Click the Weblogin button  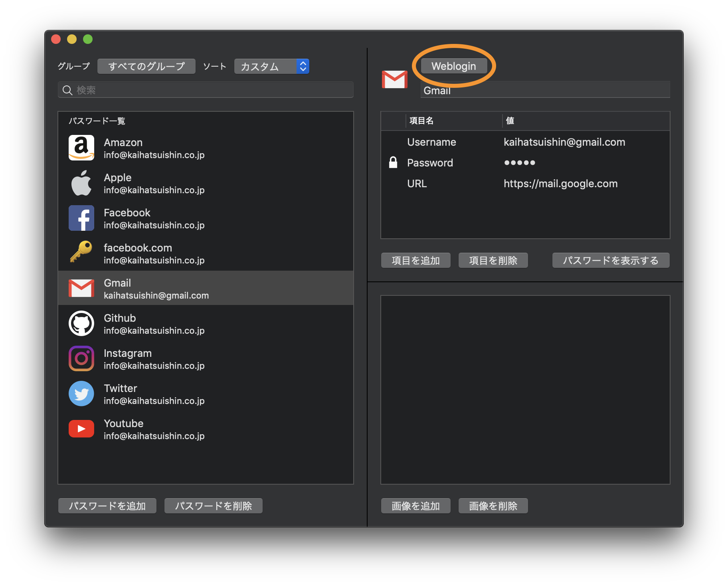pos(454,66)
